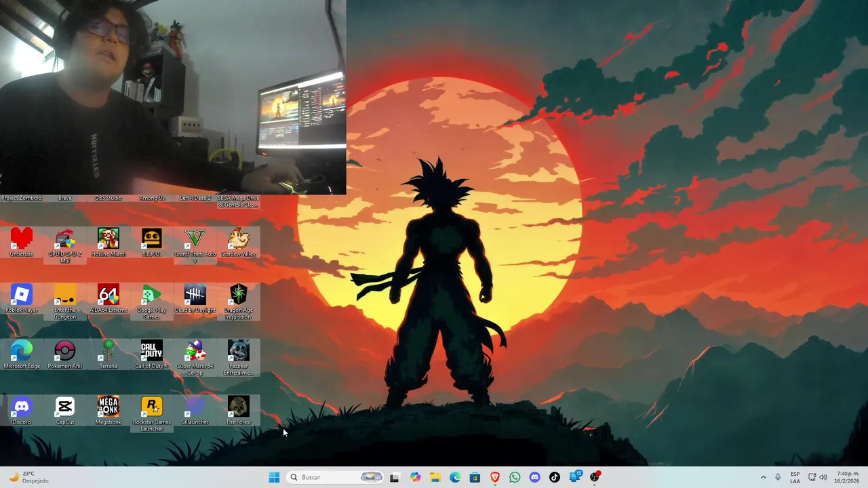868x488 pixels.
Task: Open Brave browser from the taskbar
Action: 495,477
